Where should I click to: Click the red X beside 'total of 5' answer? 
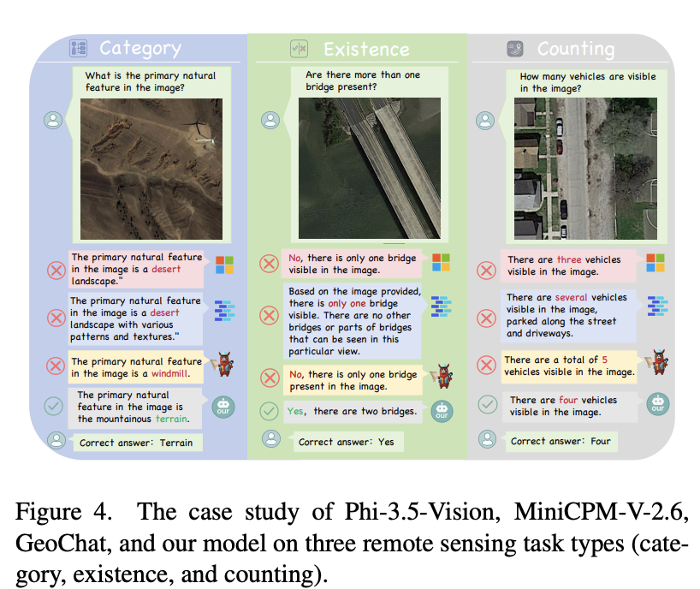tap(487, 365)
